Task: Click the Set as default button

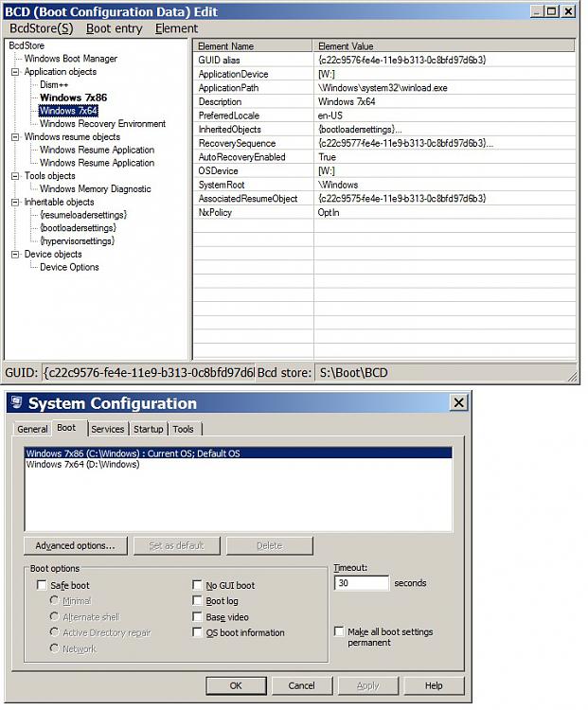Action: [x=177, y=545]
